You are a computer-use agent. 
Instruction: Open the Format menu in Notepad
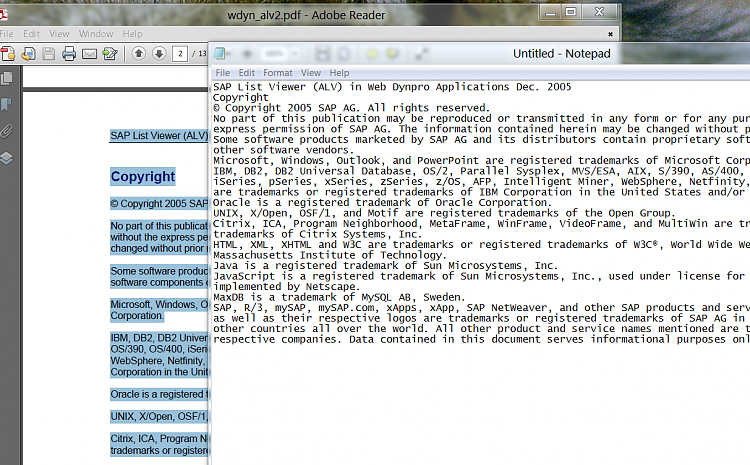coord(277,73)
